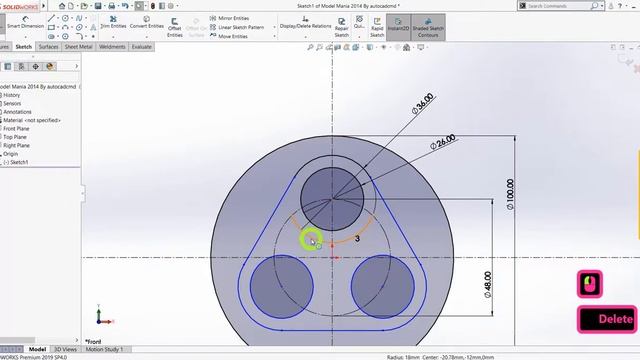
Task: Pick the Straight Slot tool
Action: (51, 36)
